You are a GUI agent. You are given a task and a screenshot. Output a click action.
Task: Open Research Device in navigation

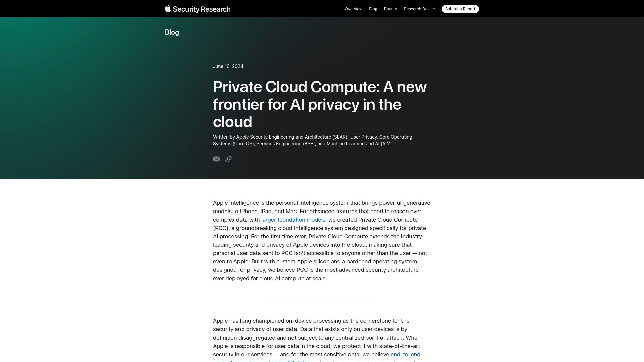(x=419, y=9)
